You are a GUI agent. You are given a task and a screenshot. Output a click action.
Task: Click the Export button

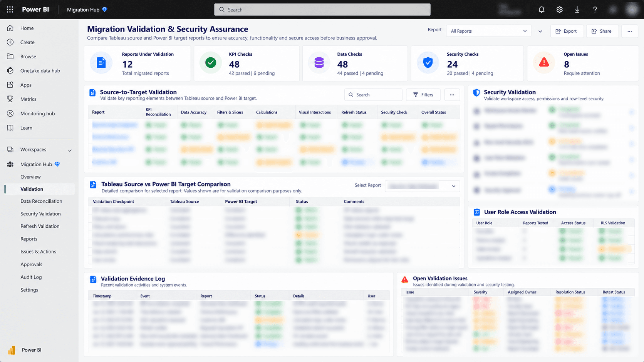click(567, 31)
